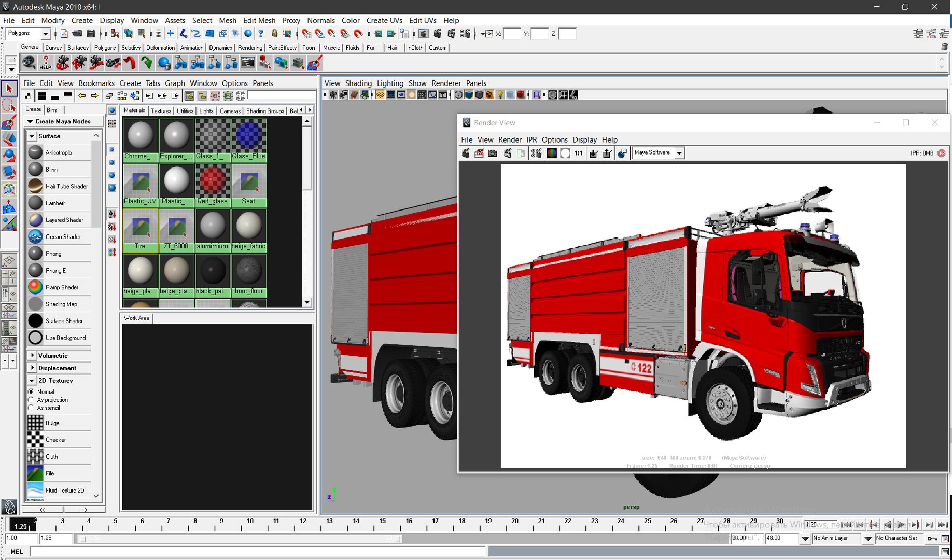The height and width of the screenshot is (560, 952).
Task: Switch to the Textures tab in Hypershade
Action: pyautogui.click(x=161, y=111)
